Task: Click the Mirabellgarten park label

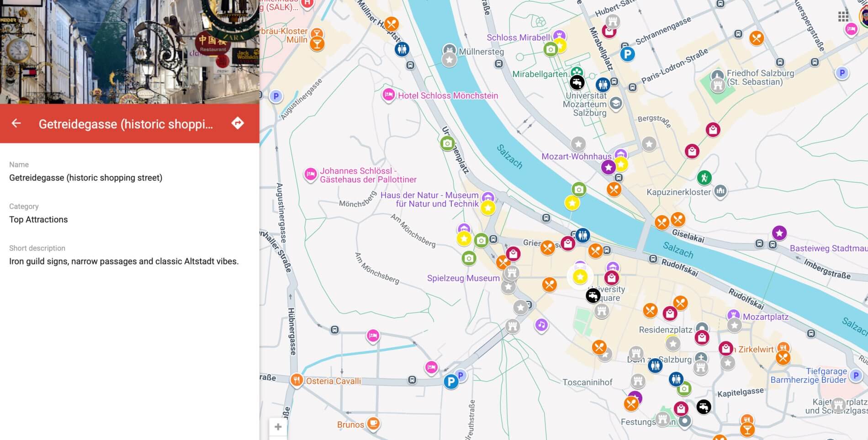Action: [540, 74]
